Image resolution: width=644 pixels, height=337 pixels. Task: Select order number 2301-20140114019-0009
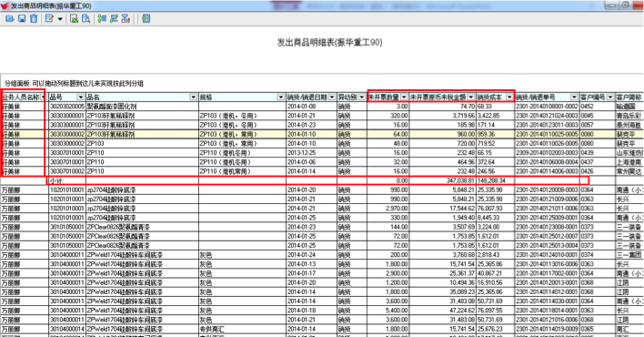(x=547, y=329)
